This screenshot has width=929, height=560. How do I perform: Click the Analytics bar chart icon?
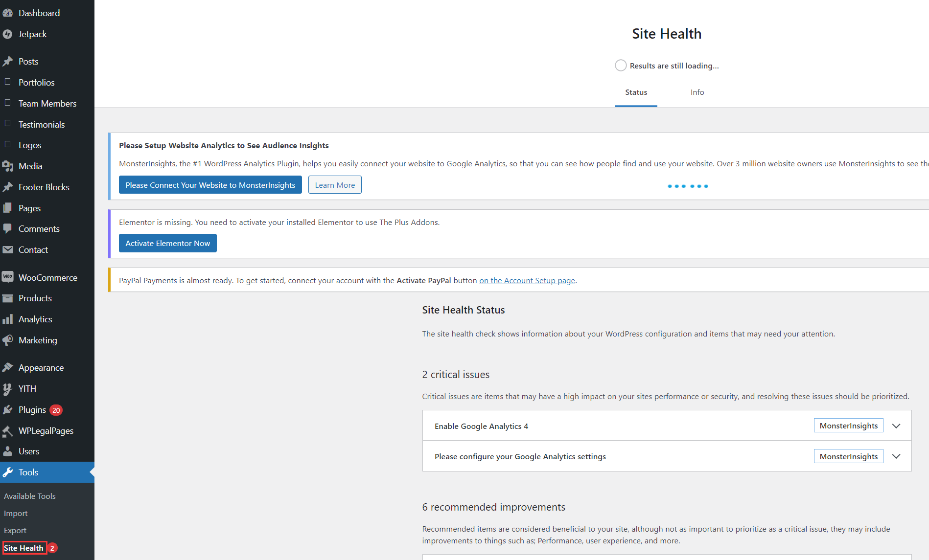pos(8,319)
